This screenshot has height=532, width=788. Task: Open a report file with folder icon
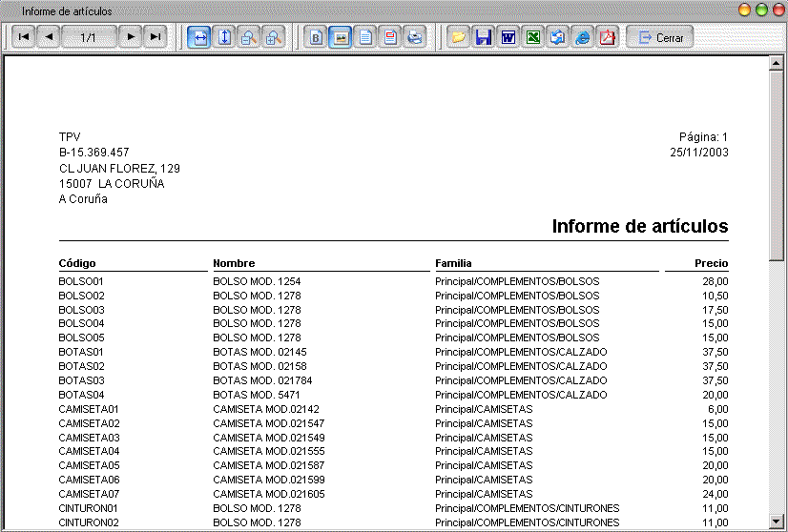[x=459, y=37]
